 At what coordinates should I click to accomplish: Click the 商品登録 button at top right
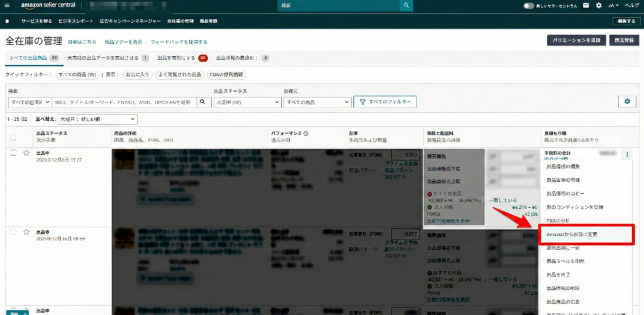(x=624, y=40)
